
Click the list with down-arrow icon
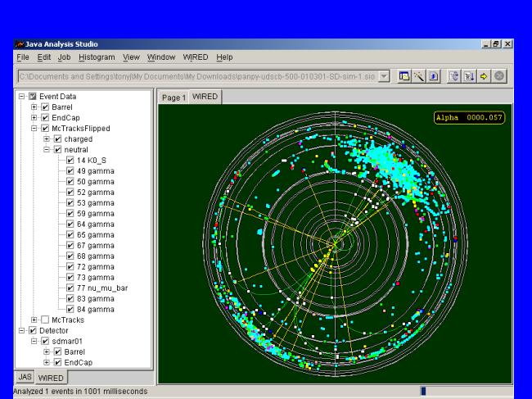470,75
